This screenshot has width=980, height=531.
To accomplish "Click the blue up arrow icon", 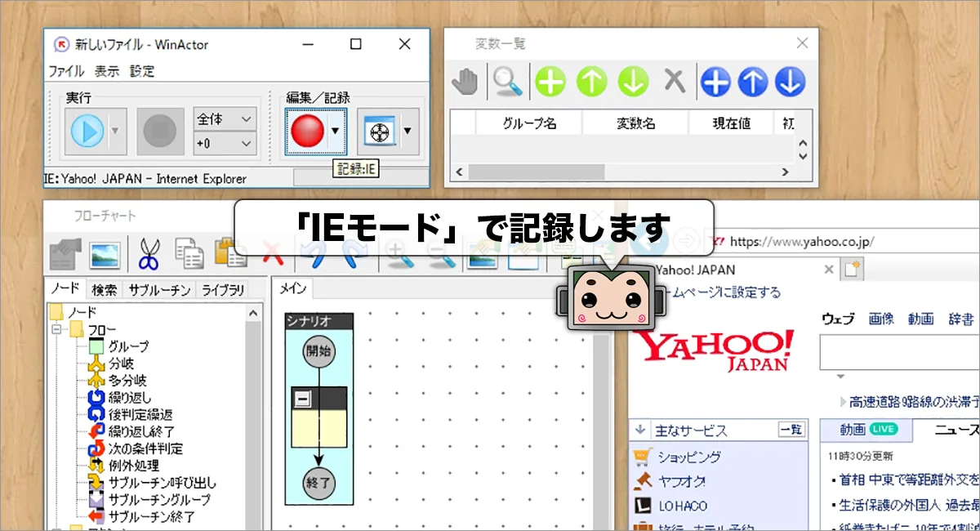I will [x=754, y=82].
